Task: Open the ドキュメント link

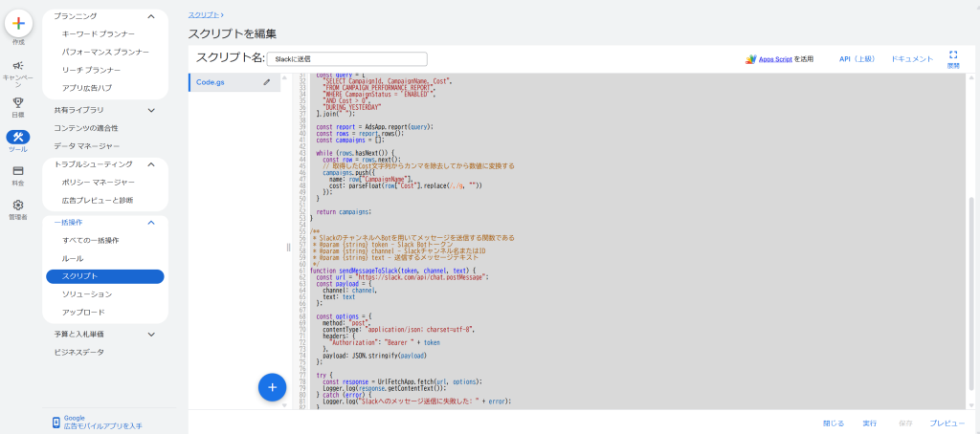Action: point(911,59)
